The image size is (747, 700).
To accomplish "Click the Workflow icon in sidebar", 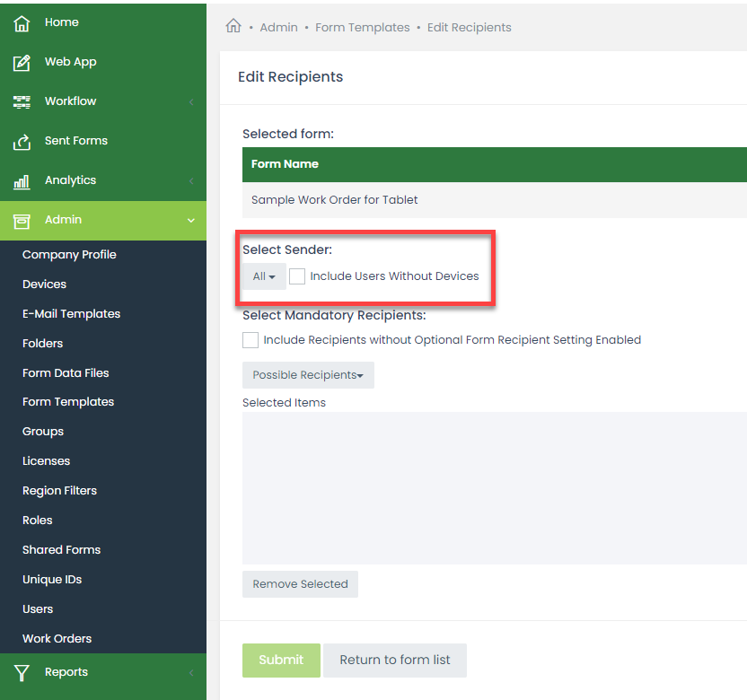I will point(22,102).
